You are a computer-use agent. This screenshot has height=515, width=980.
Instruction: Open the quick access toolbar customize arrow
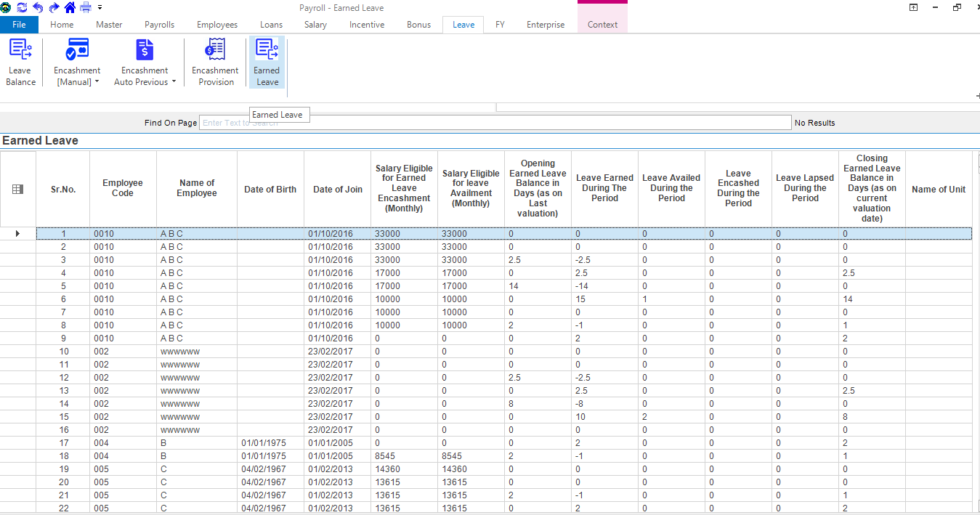(100, 7)
